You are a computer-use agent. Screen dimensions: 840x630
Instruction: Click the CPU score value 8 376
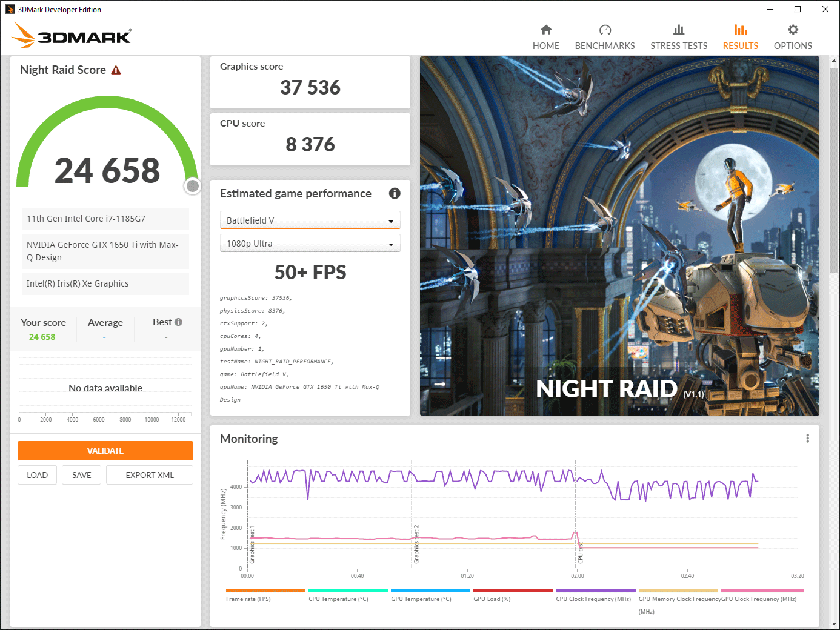coord(310,145)
